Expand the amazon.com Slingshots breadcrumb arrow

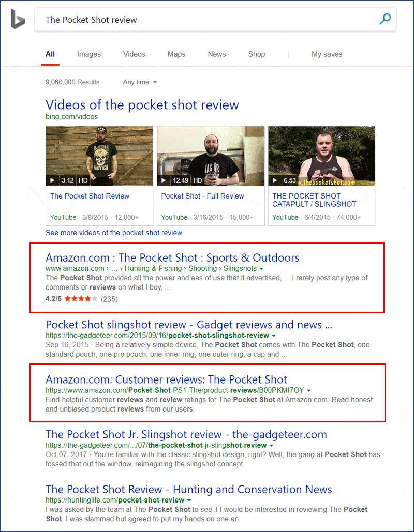[261, 269]
